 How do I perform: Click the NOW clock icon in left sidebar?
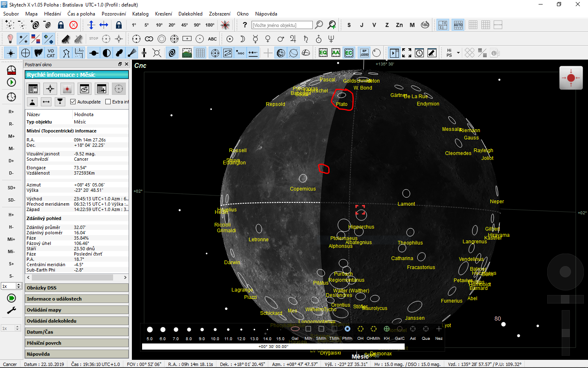(11, 70)
